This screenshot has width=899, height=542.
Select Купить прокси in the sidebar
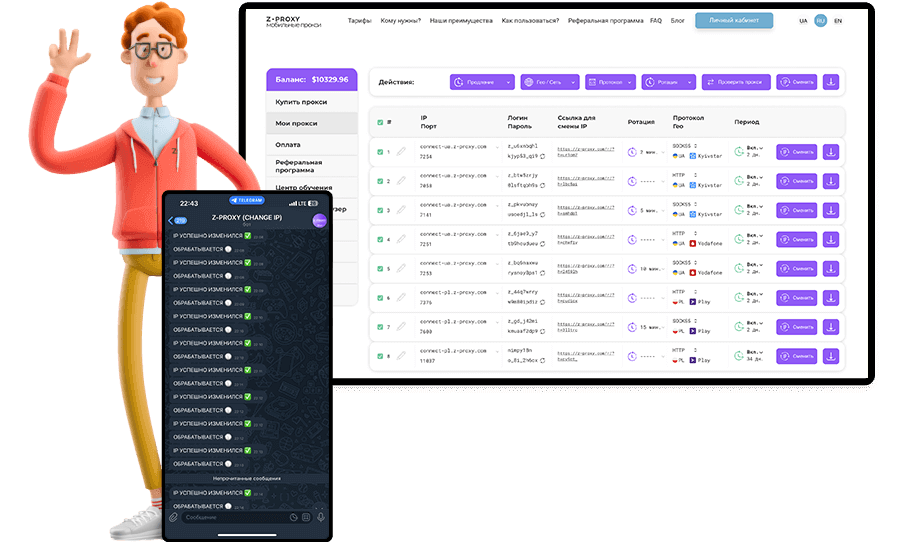click(312, 102)
